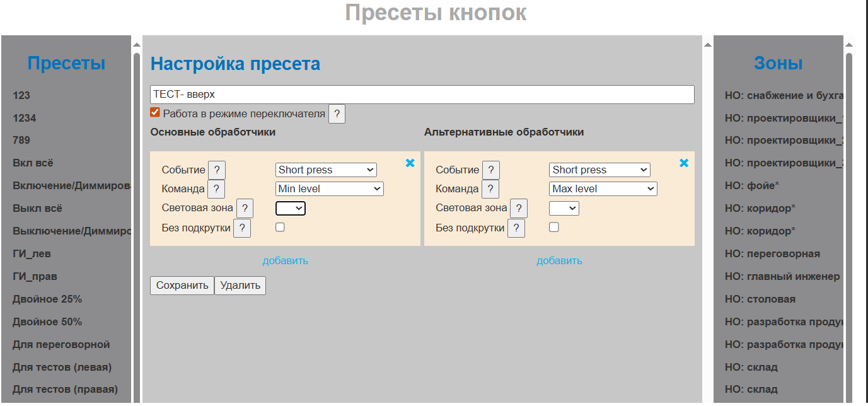The image size is (868, 406).
Task: Remove the alternative handler with blue X
Action: 684,163
